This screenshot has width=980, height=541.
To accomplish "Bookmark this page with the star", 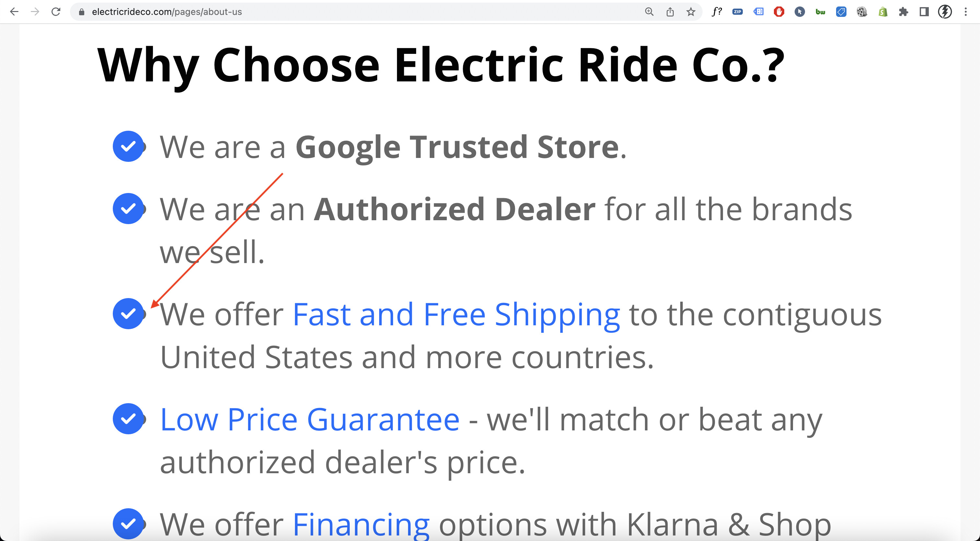I will (x=691, y=12).
